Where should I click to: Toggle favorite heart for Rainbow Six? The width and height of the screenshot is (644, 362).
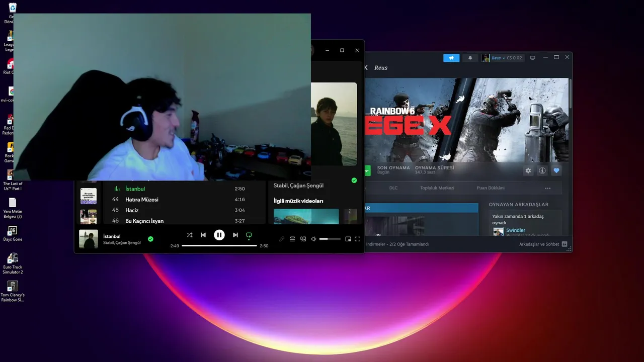[556, 170]
